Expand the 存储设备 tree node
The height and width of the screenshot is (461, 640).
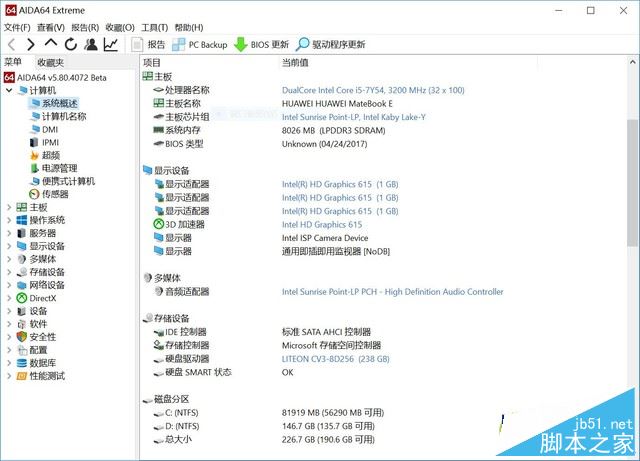click(x=9, y=272)
